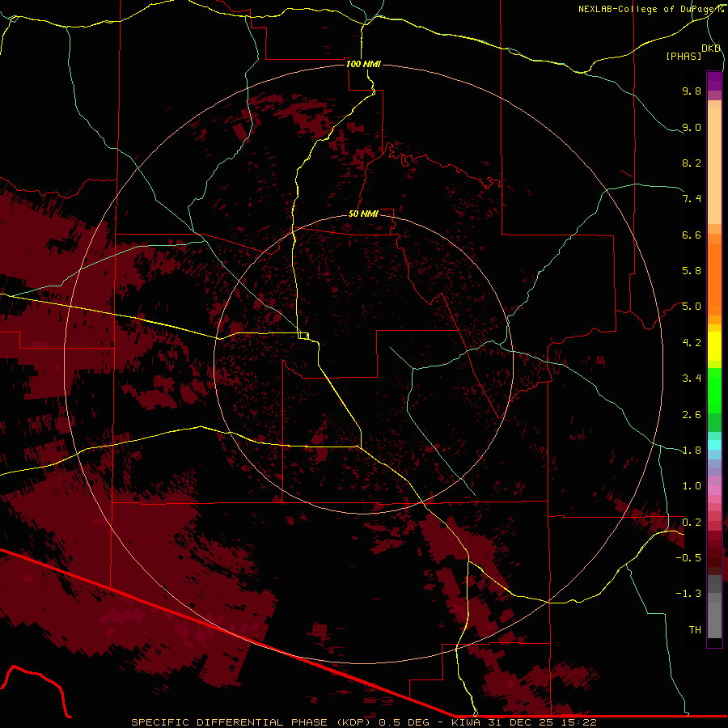The image size is (728, 728).
Task: Click the 50 NMI range ring label
Action: coord(363,214)
